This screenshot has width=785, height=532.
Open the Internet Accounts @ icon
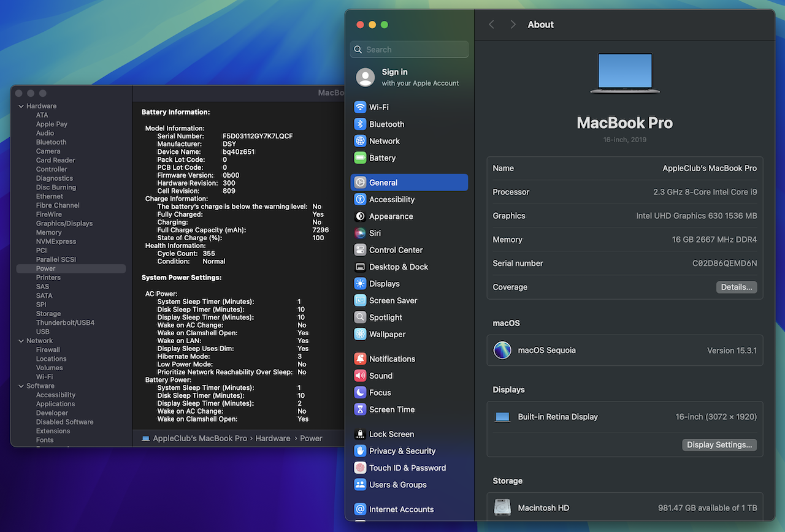pos(360,509)
